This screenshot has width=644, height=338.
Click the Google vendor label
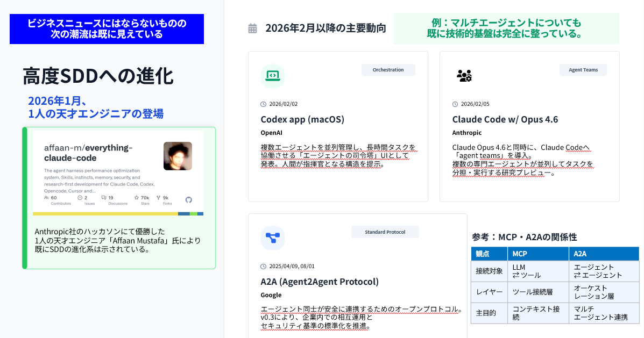pyautogui.click(x=271, y=295)
